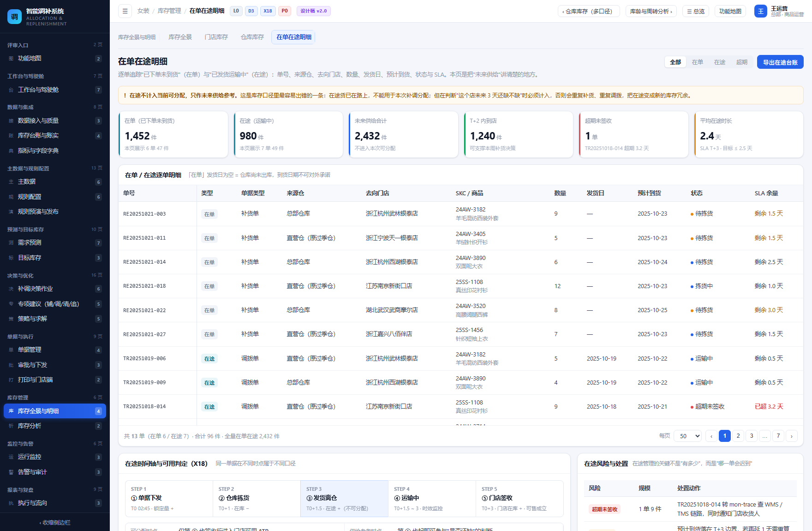Open 数据接入与质量 sidebar item
This screenshot has width=812, height=531.
[x=55, y=121]
